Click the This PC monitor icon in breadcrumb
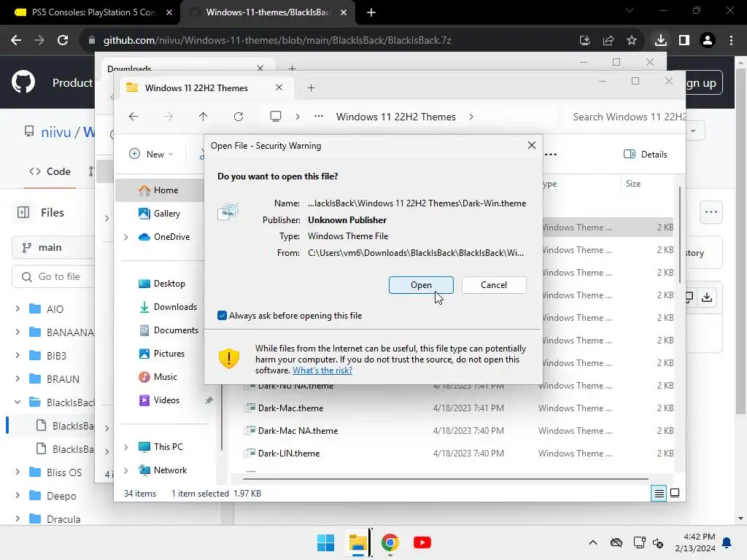Image resolution: width=747 pixels, height=560 pixels. [275, 116]
